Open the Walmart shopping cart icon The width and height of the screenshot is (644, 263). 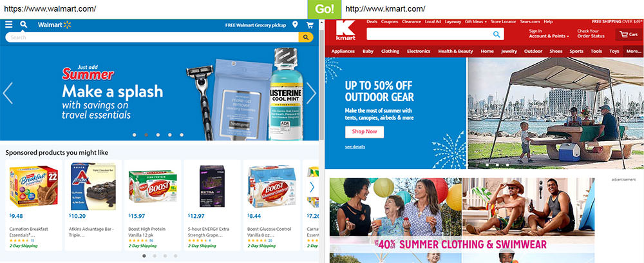click(310, 25)
